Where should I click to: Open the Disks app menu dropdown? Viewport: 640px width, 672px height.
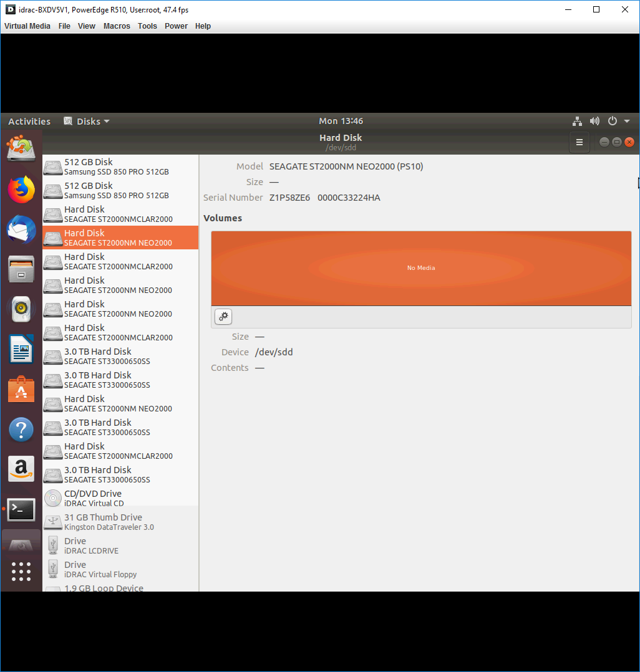pyautogui.click(x=87, y=122)
